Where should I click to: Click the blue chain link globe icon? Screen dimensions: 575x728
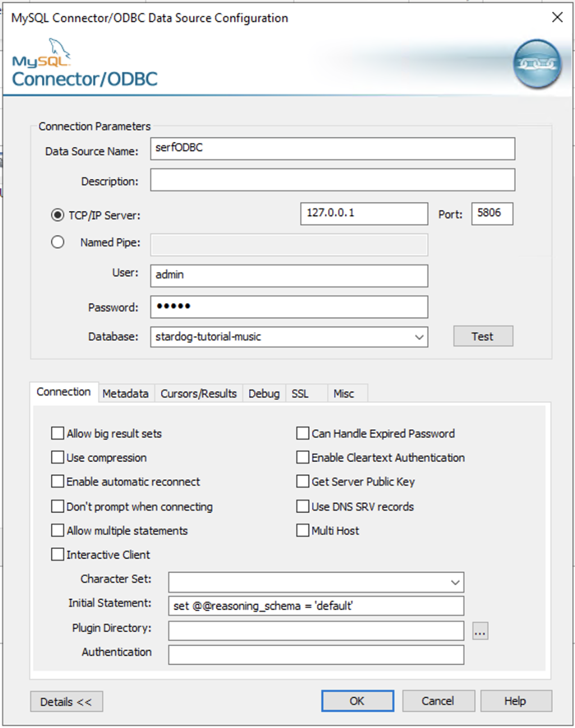coord(537,64)
